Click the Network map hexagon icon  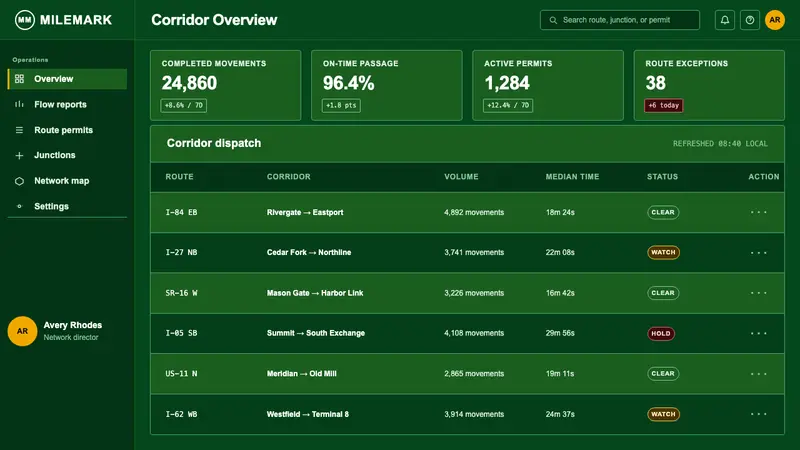tap(19, 181)
